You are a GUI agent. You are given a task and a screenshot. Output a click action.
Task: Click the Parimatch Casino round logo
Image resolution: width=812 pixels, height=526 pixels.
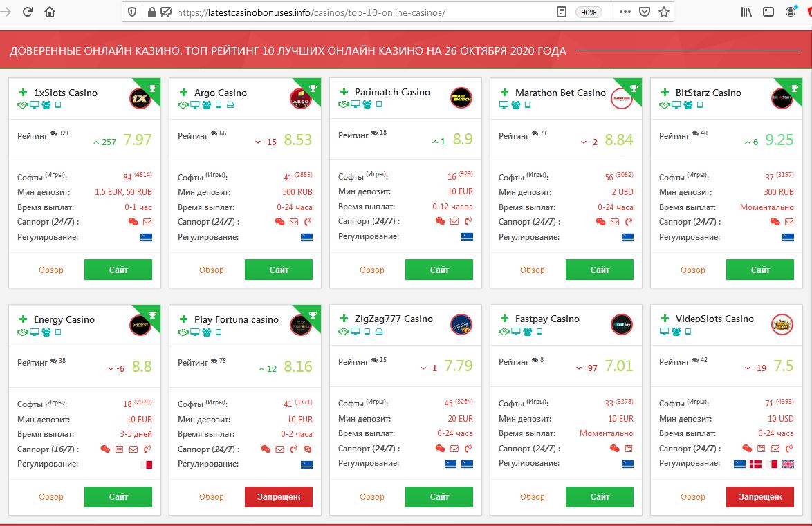461,97
